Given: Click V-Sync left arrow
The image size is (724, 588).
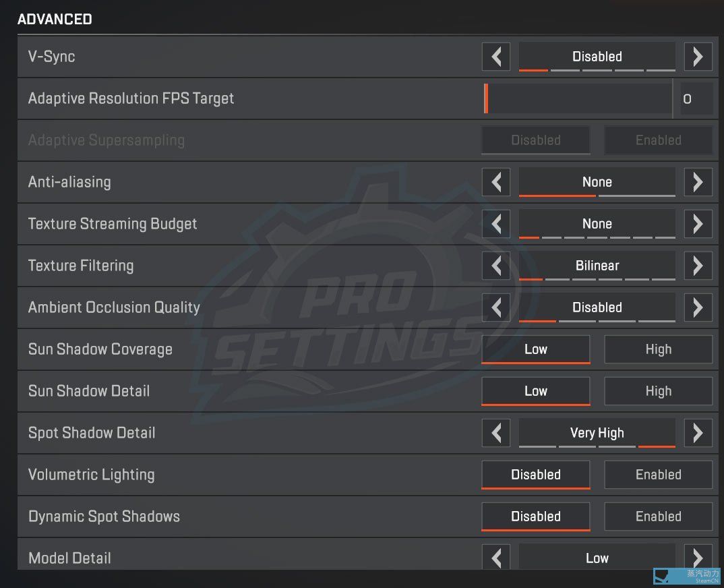Looking at the screenshot, I should (496, 57).
